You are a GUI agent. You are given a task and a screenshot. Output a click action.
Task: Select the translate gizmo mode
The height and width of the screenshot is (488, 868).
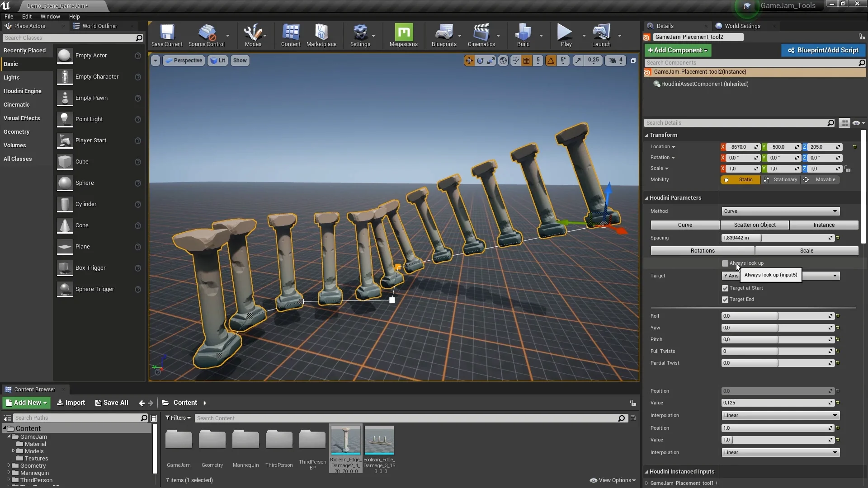pyautogui.click(x=469, y=61)
